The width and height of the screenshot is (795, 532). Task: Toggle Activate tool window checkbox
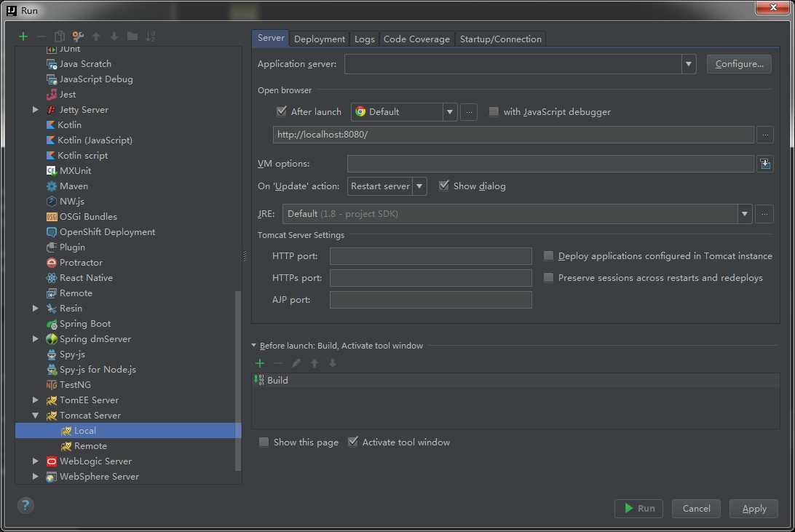[x=353, y=442]
